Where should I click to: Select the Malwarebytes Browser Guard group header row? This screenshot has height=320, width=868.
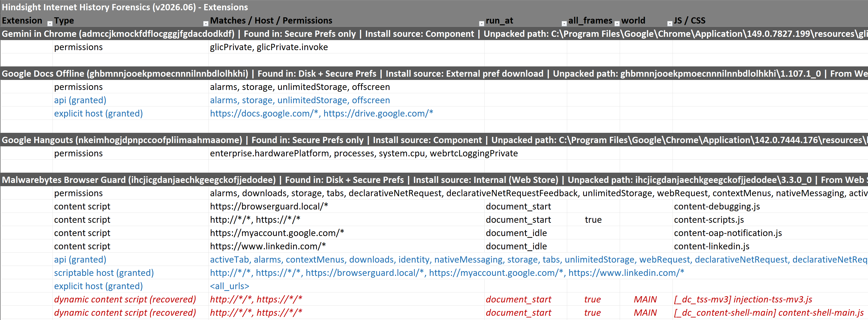(434, 180)
